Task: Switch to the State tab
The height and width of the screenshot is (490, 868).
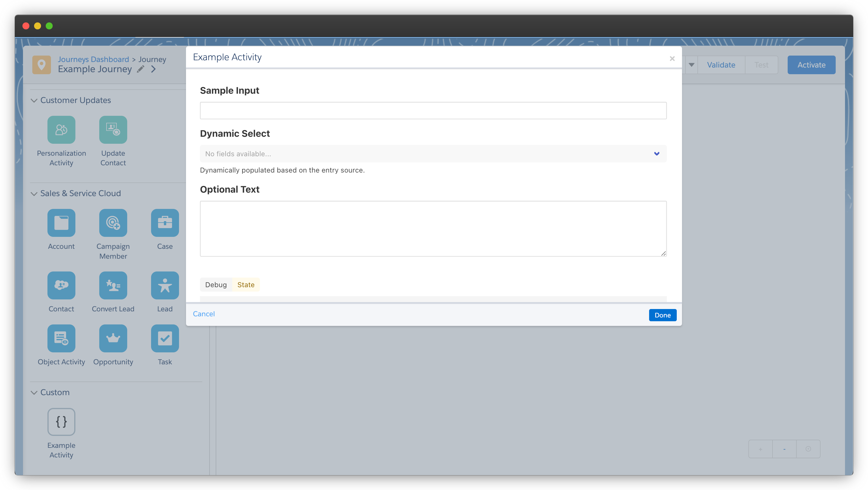Action: click(x=246, y=285)
